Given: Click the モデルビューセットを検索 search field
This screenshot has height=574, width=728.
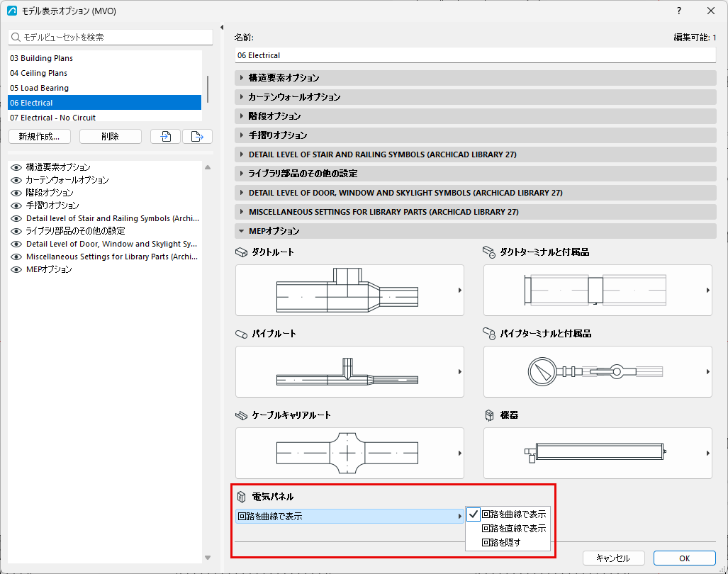Looking at the screenshot, I should pyautogui.click(x=111, y=37).
